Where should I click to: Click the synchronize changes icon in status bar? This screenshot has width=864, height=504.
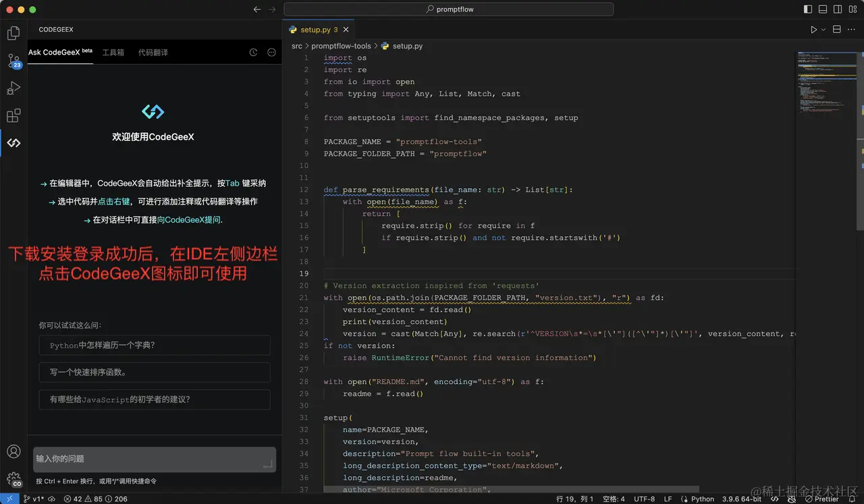[x=51, y=499]
